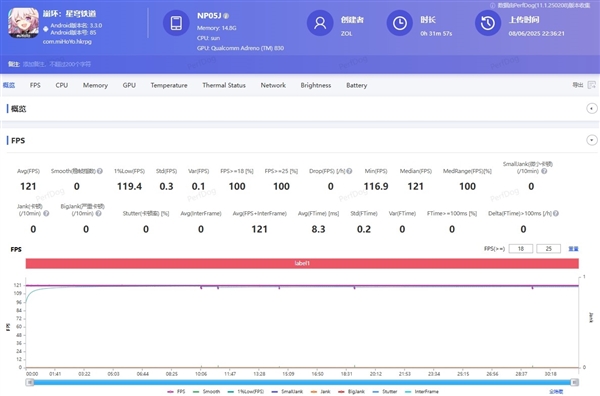Click the right timeline range slider handle

[x=574, y=382]
